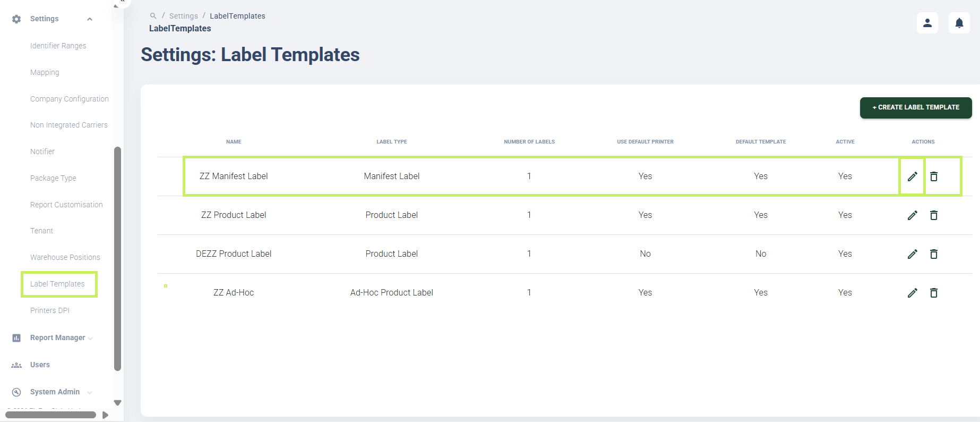Collapse the Settings menu section

pos(90,19)
